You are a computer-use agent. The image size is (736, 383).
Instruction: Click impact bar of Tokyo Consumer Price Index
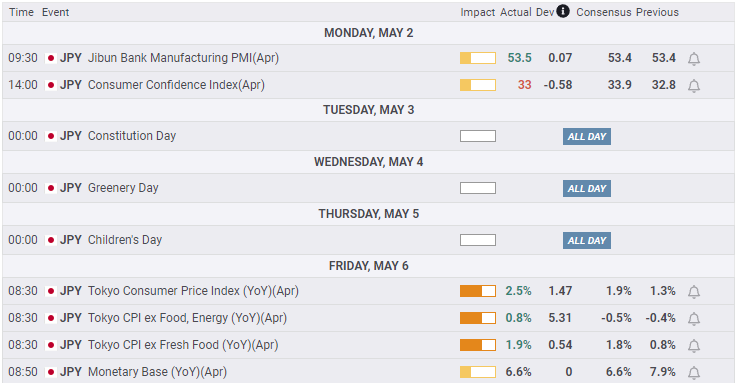[x=478, y=291]
